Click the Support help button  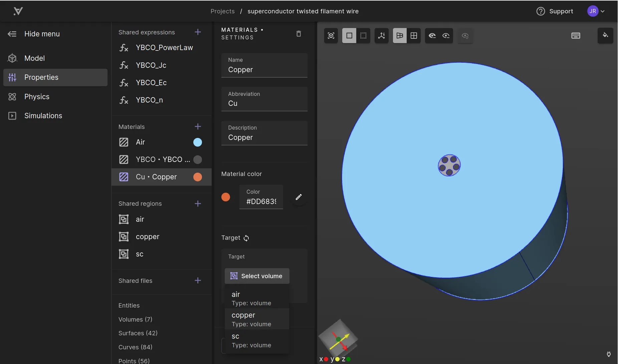click(x=555, y=11)
